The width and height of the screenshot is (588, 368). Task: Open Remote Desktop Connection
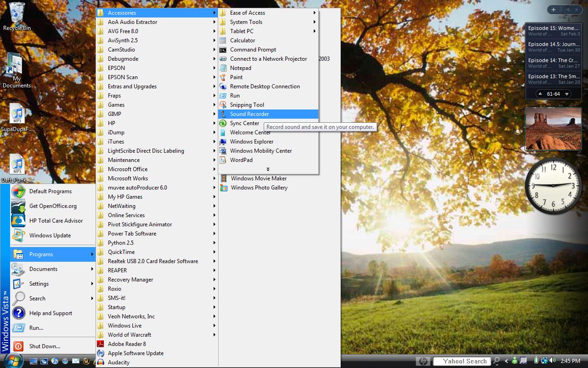pos(268,86)
